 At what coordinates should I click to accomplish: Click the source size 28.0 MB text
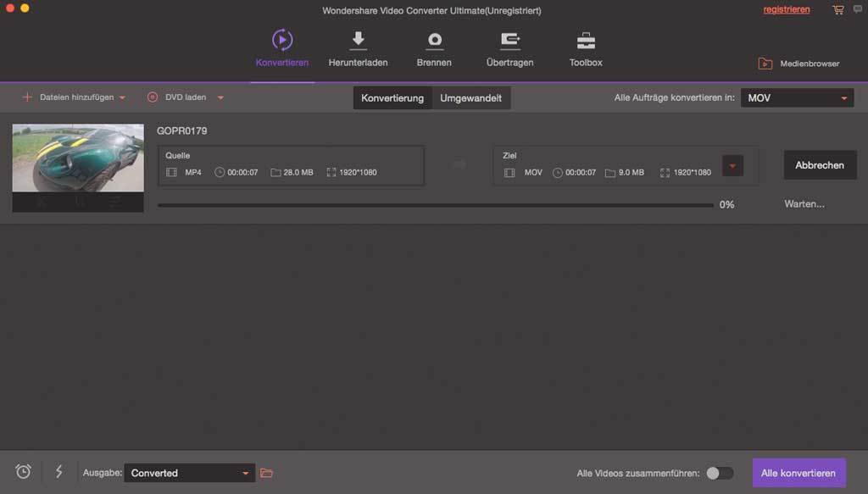(x=298, y=173)
